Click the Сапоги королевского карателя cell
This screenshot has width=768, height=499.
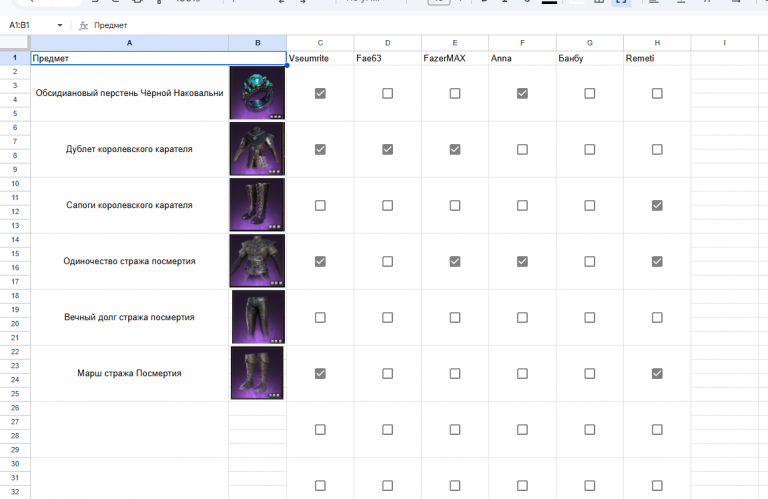pyautogui.click(x=129, y=205)
